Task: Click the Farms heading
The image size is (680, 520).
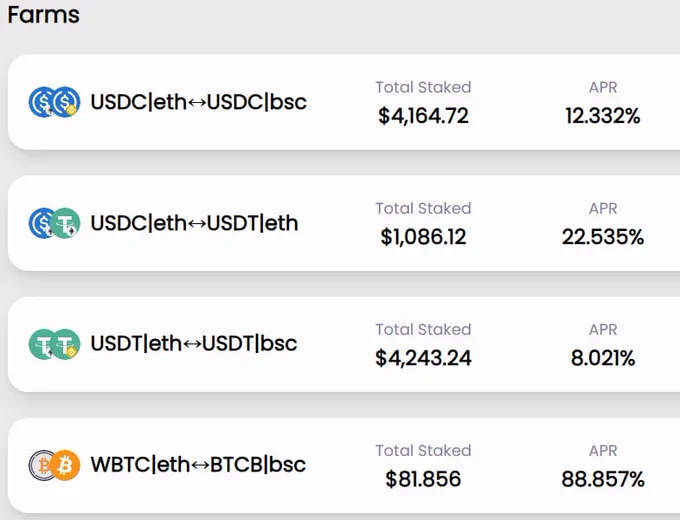Action: pyautogui.click(x=44, y=15)
